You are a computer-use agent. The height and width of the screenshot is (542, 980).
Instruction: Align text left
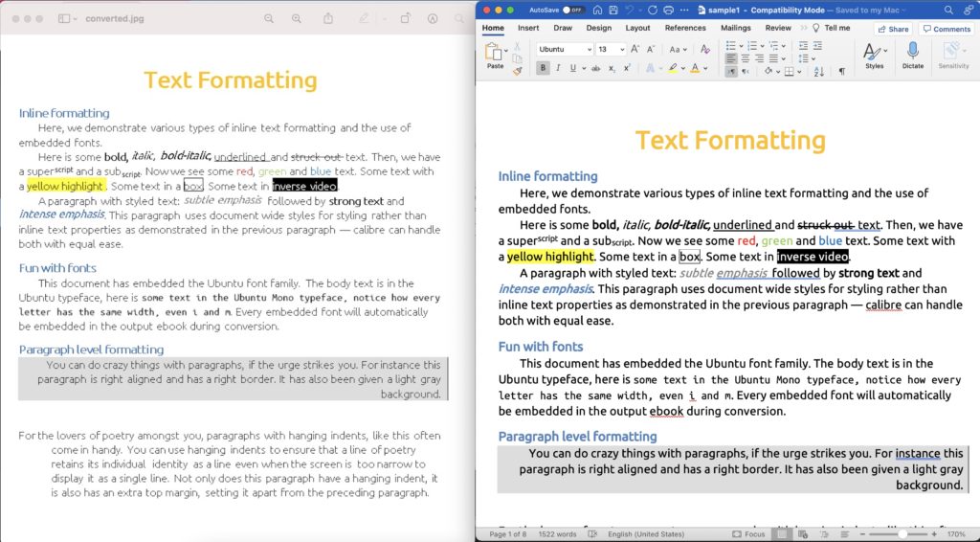click(x=730, y=58)
